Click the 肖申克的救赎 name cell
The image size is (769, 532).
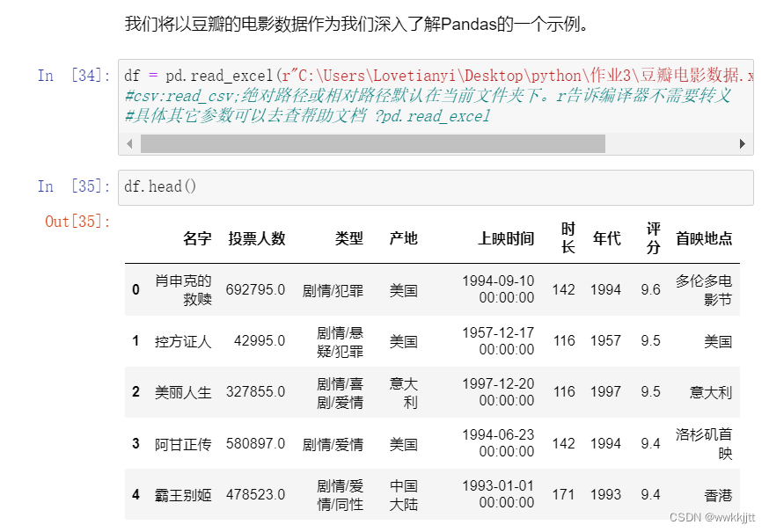coord(183,290)
